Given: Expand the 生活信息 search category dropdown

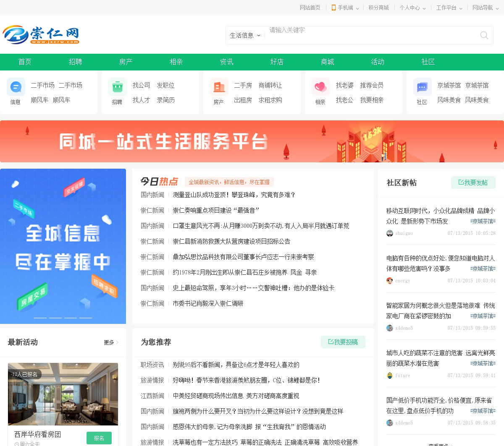Looking at the screenshot, I should click(x=245, y=36).
